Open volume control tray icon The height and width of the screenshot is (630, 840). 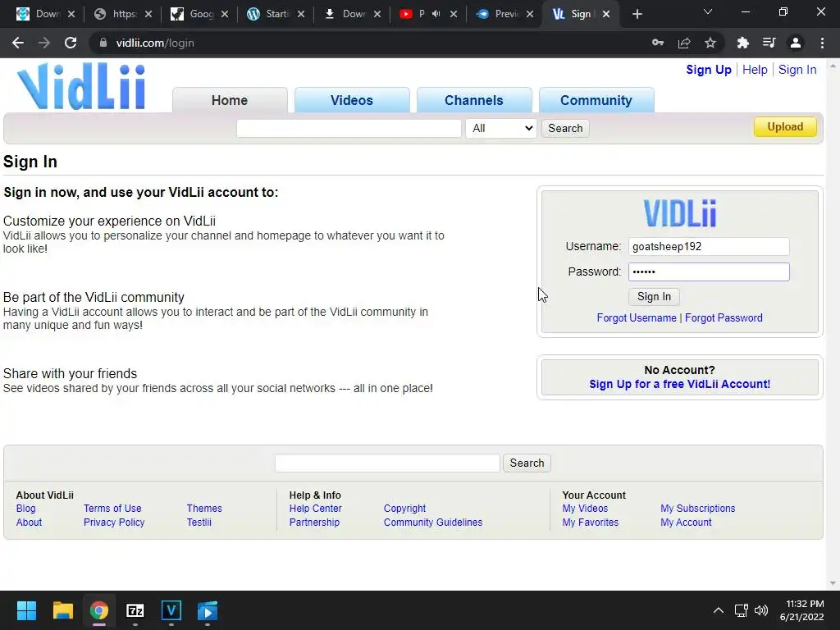pos(760,610)
